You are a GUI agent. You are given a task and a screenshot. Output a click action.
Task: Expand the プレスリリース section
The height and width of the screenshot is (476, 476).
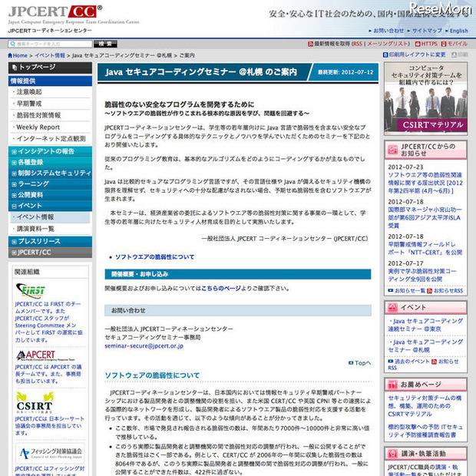click(x=14, y=242)
